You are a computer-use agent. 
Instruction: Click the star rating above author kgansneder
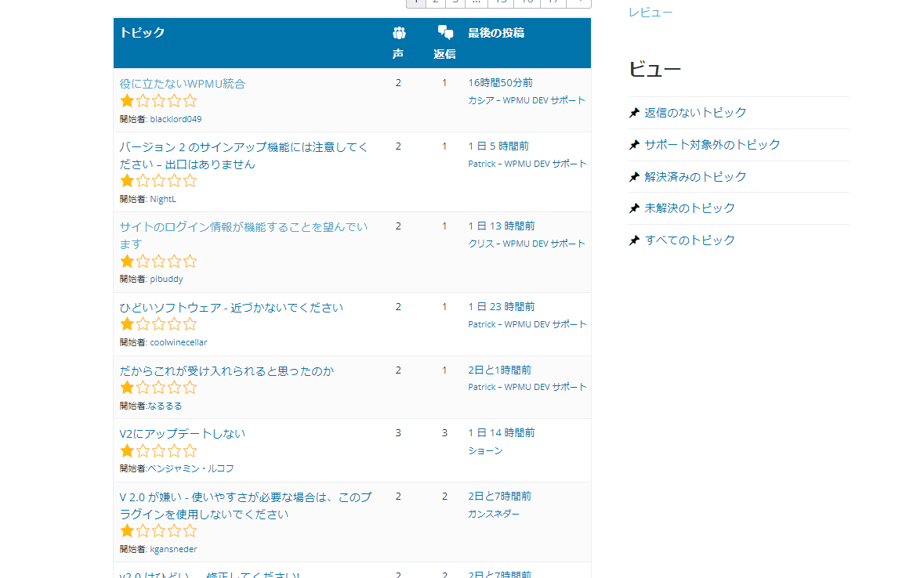pos(158,531)
